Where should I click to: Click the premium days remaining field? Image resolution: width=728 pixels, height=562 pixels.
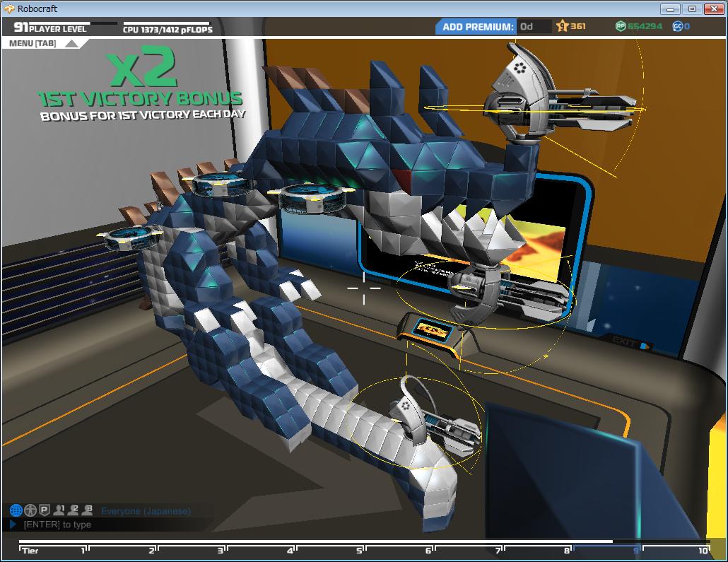534,26
